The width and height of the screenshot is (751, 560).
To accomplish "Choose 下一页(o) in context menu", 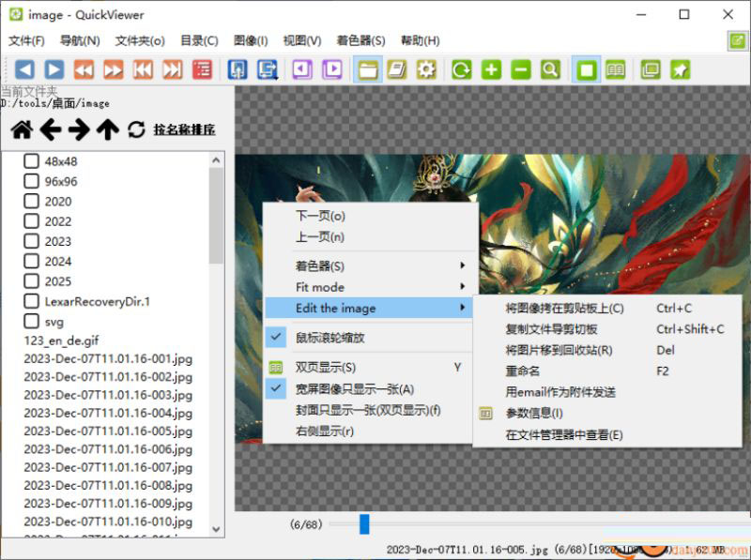I will (368, 216).
